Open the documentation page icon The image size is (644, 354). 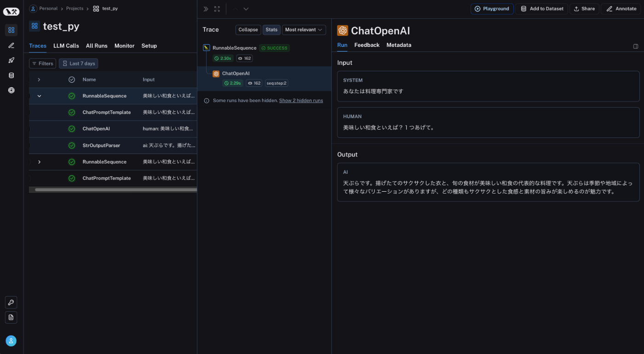pyautogui.click(x=11, y=317)
